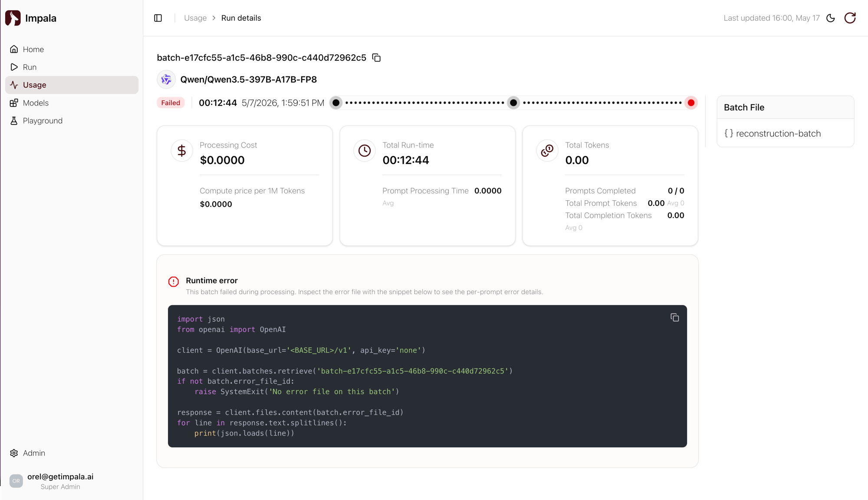The height and width of the screenshot is (500, 868).
Task: Click the Compute price per 1M Tokens label
Action: point(252,191)
